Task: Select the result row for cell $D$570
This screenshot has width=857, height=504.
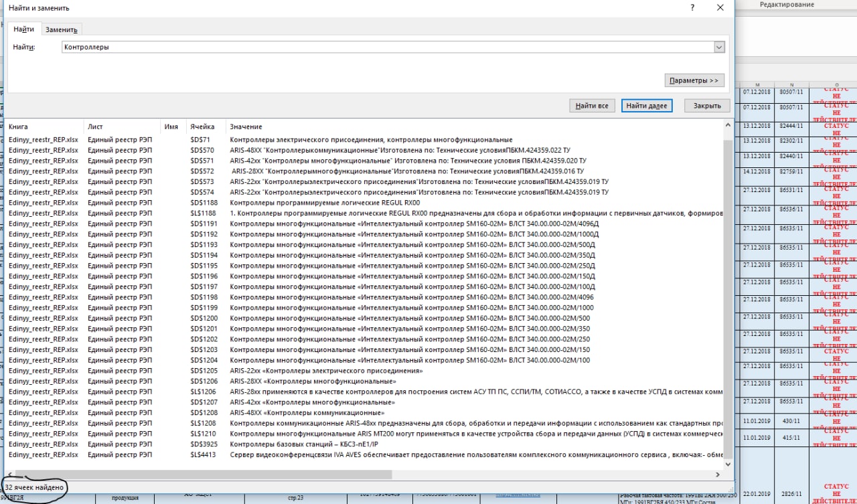Action: (365, 150)
